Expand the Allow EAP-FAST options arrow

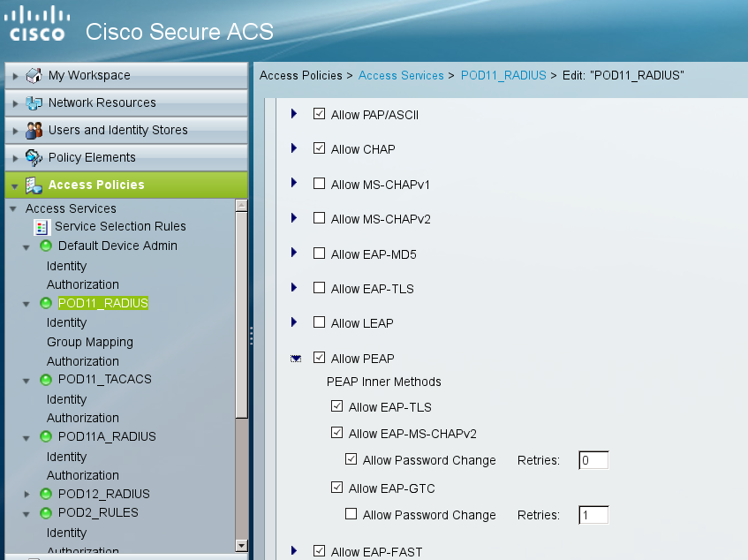tap(294, 551)
